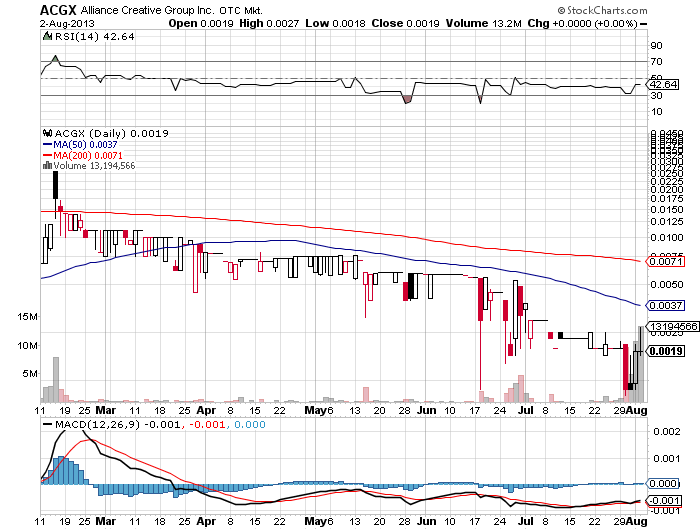Click the 15M volume axis label
Image resolution: width=700 pixels, height=530 pixels.
27,316
